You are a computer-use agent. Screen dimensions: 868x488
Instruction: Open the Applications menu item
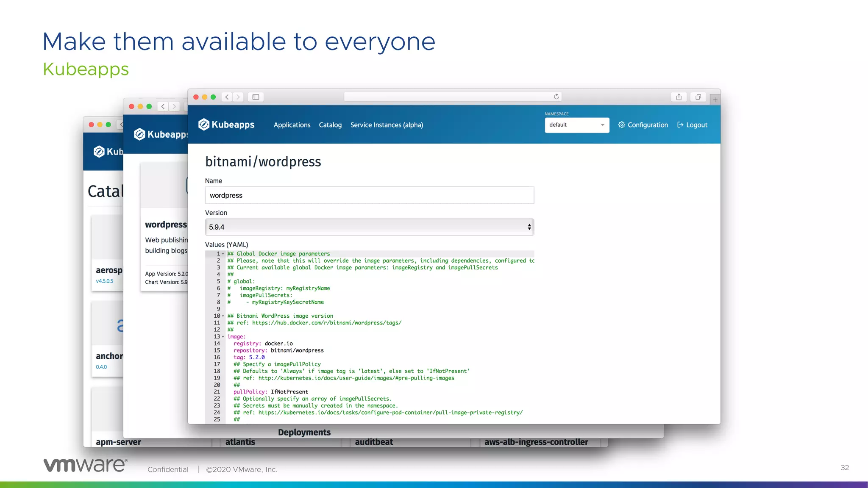coord(292,125)
